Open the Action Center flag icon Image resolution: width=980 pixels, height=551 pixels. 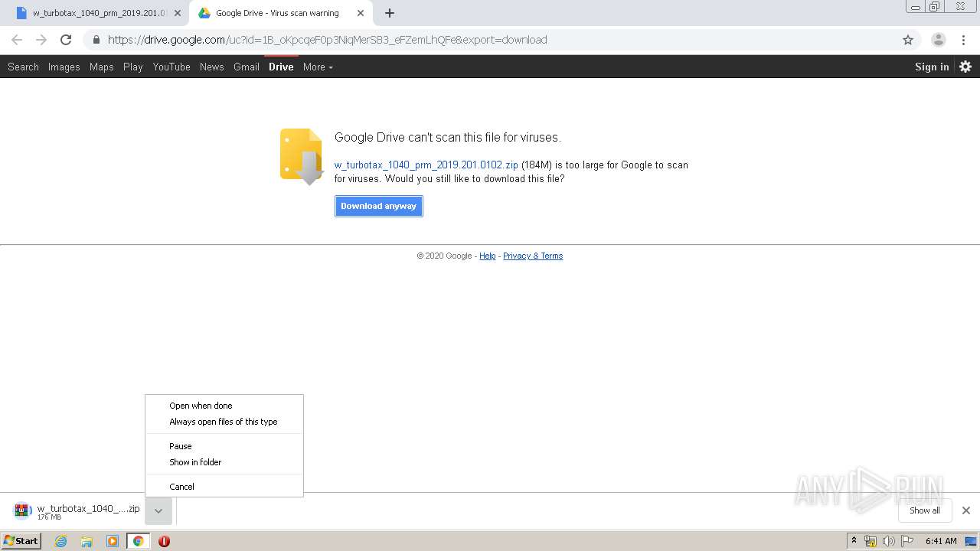[x=907, y=541]
